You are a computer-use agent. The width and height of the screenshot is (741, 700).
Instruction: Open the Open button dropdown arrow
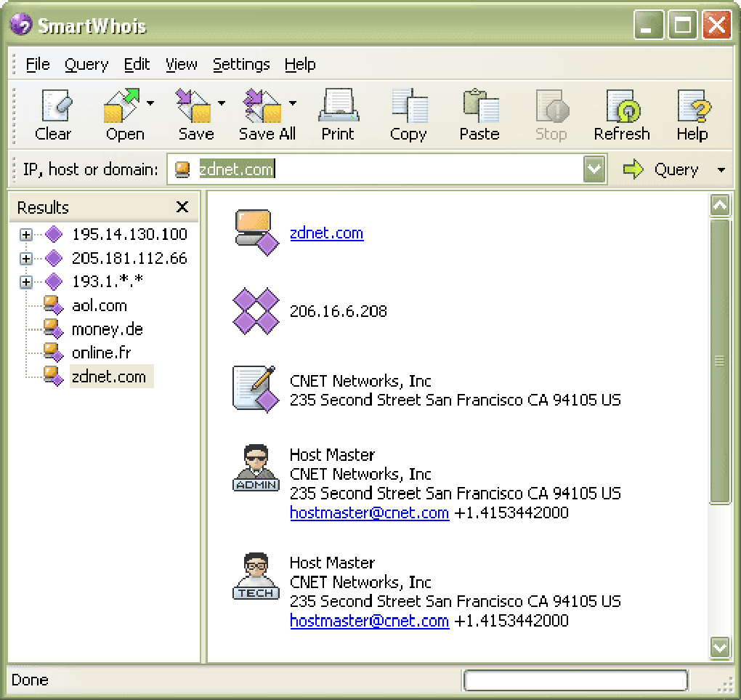[x=150, y=102]
